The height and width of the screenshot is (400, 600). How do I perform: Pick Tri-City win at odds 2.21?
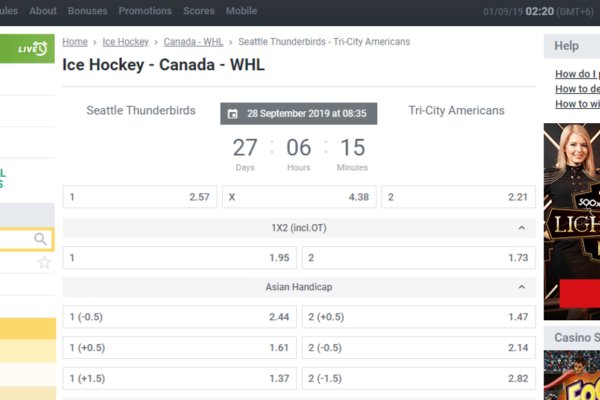coord(458,197)
